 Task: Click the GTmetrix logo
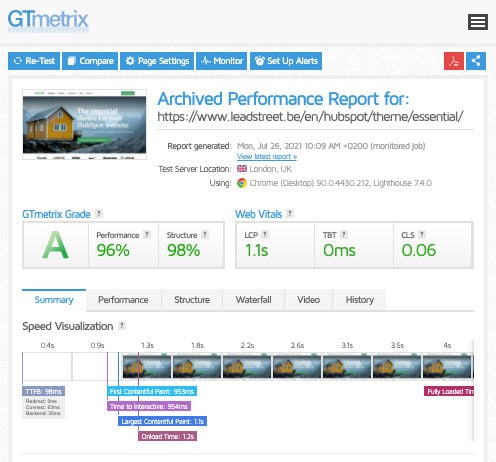tap(48, 20)
